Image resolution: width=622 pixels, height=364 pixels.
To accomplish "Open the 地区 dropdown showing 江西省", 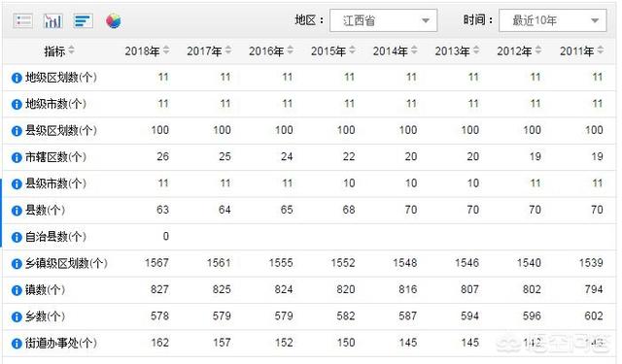I will pos(383,20).
